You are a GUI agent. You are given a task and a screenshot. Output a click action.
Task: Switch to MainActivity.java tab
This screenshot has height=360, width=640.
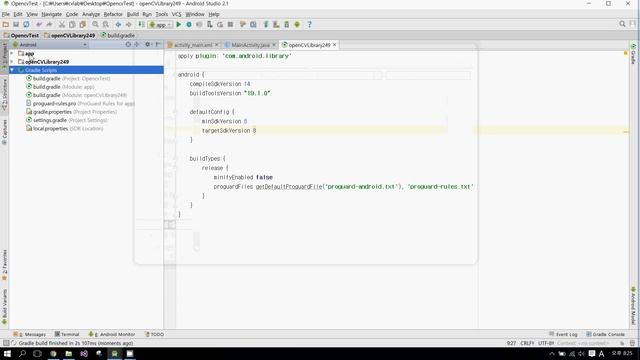(x=250, y=45)
